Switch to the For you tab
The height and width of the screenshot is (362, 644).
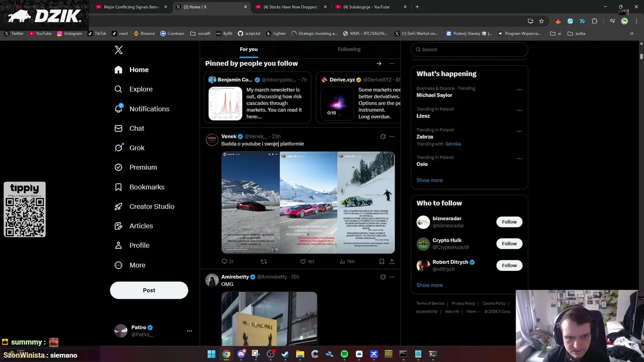click(x=249, y=49)
